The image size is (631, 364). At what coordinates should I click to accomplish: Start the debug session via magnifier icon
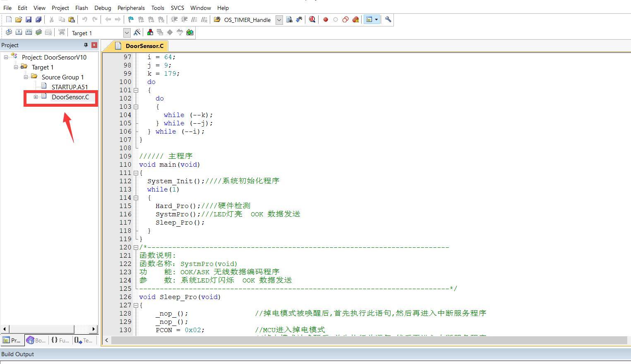(312, 19)
